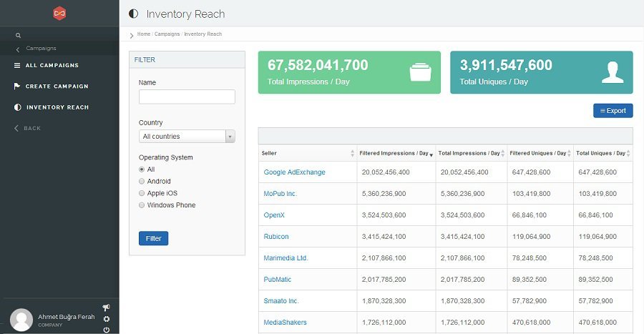The width and height of the screenshot is (644, 334).
Task: Click the Export button
Action: coord(613,111)
